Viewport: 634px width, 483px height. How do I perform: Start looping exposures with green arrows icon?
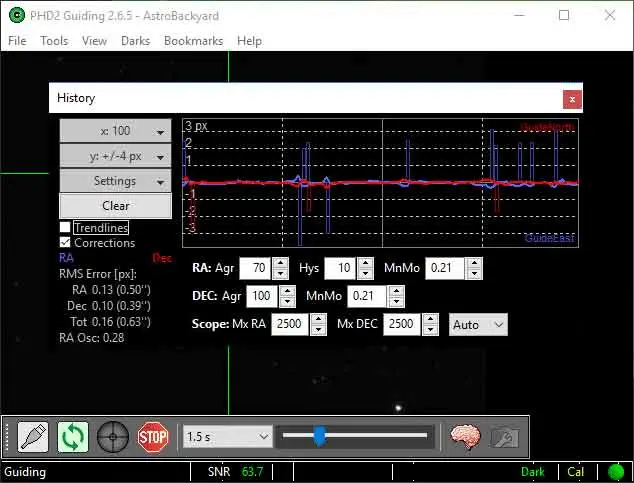73,437
